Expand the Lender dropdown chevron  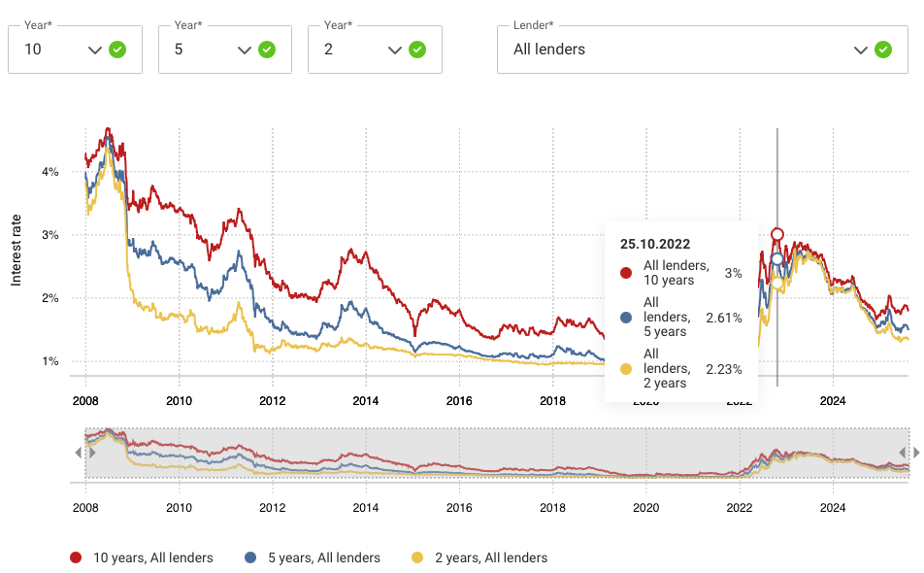860,50
